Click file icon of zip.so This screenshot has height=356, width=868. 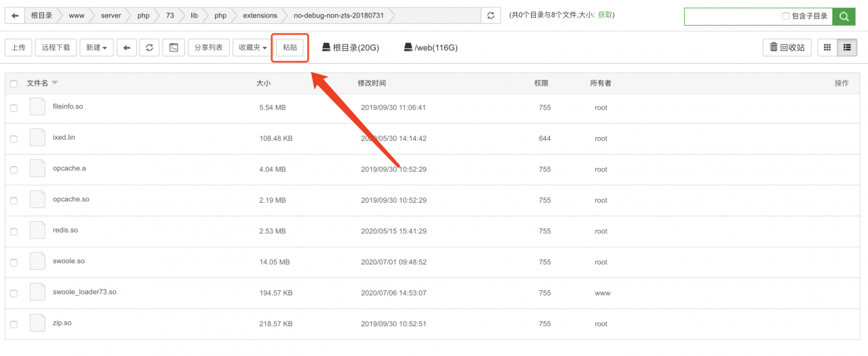(x=37, y=323)
